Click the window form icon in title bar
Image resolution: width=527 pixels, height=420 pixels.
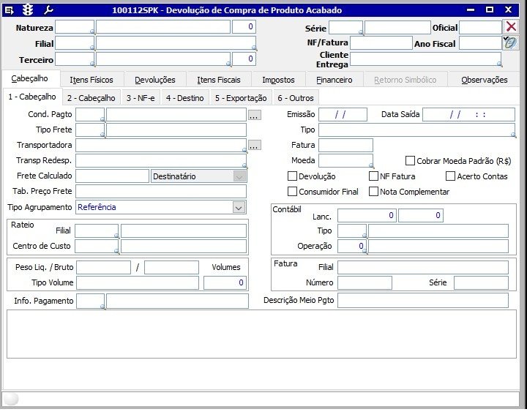pos(10,10)
